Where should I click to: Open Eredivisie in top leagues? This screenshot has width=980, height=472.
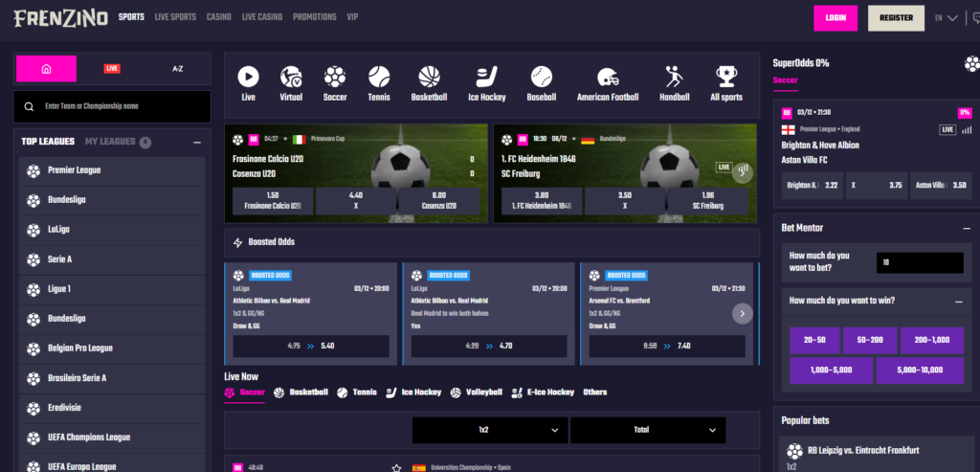pyautogui.click(x=112, y=409)
